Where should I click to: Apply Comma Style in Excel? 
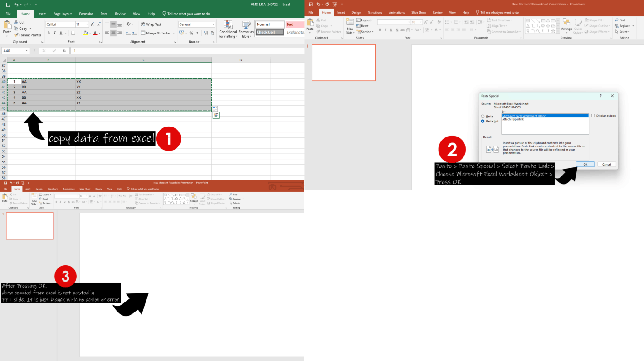tap(197, 33)
